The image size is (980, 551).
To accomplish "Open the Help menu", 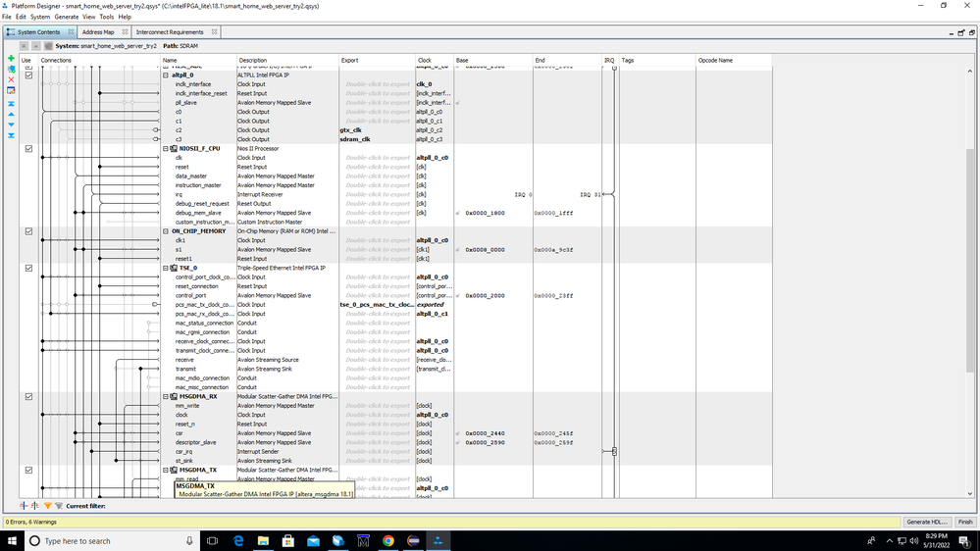I will point(125,17).
